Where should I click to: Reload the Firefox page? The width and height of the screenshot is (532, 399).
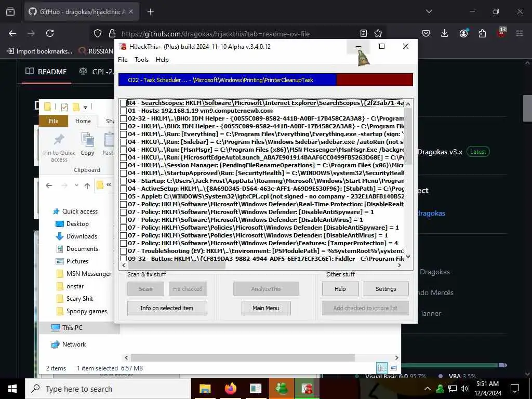click(x=50, y=33)
